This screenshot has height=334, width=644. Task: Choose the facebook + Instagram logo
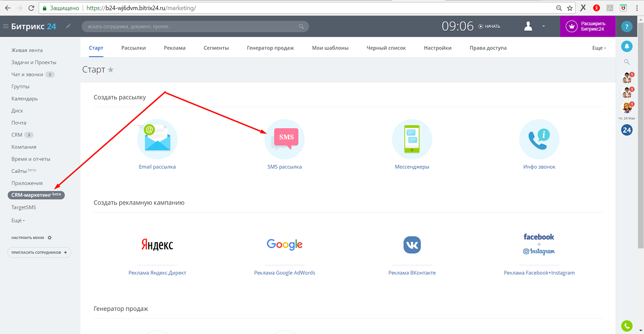click(x=539, y=244)
